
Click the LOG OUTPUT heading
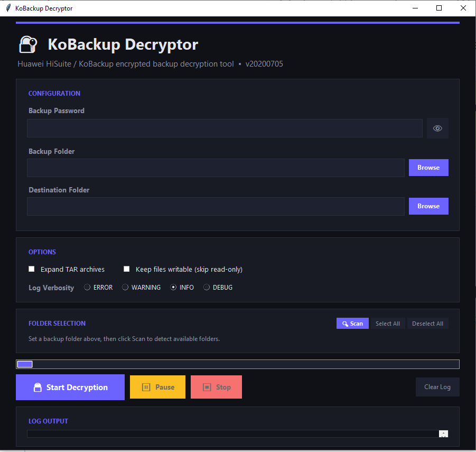pyautogui.click(x=48, y=421)
